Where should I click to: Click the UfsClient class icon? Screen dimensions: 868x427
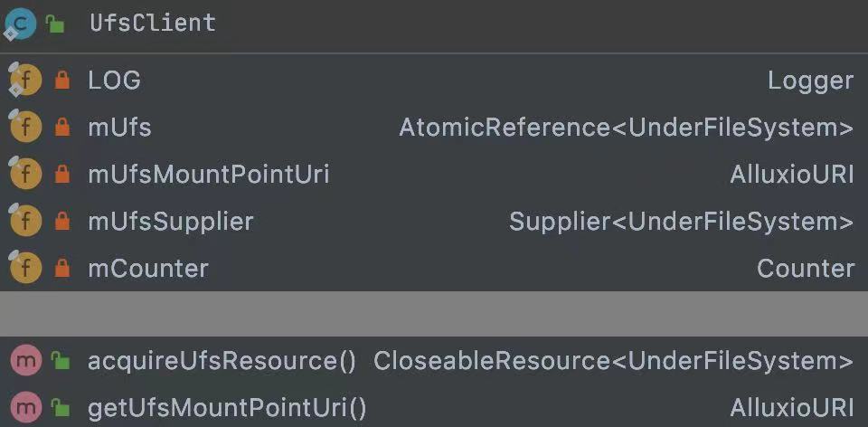tap(21, 24)
